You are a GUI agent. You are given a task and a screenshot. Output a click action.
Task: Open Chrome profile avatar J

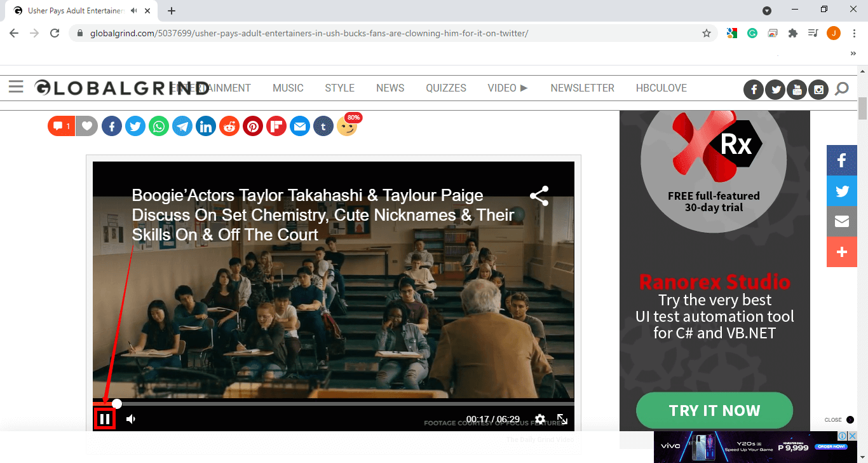(x=834, y=33)
